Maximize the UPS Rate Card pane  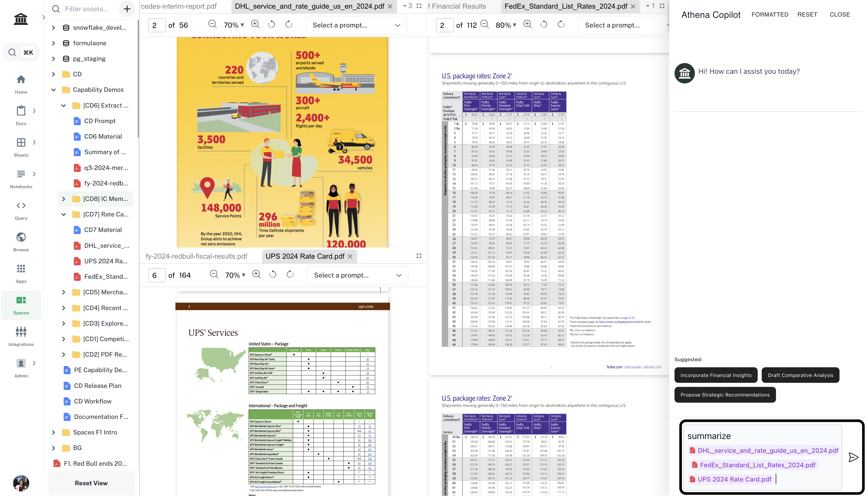click(419, 256)
